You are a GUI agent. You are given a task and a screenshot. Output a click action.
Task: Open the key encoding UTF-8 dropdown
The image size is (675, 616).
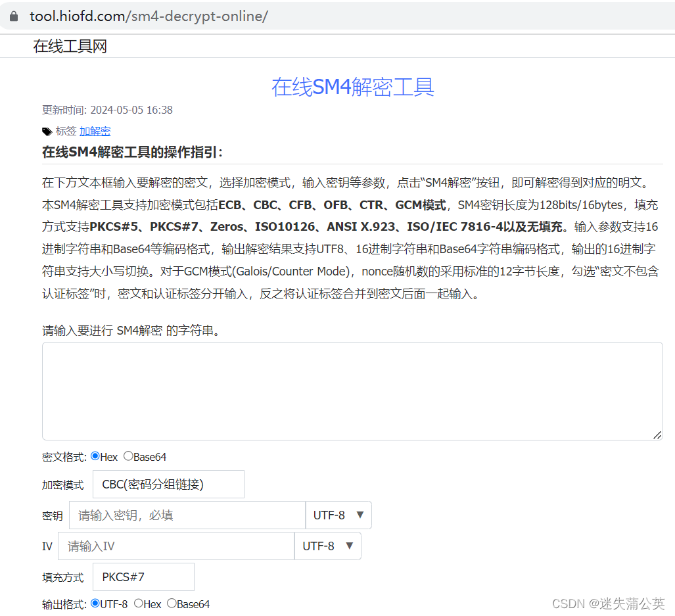coord(338,515)
